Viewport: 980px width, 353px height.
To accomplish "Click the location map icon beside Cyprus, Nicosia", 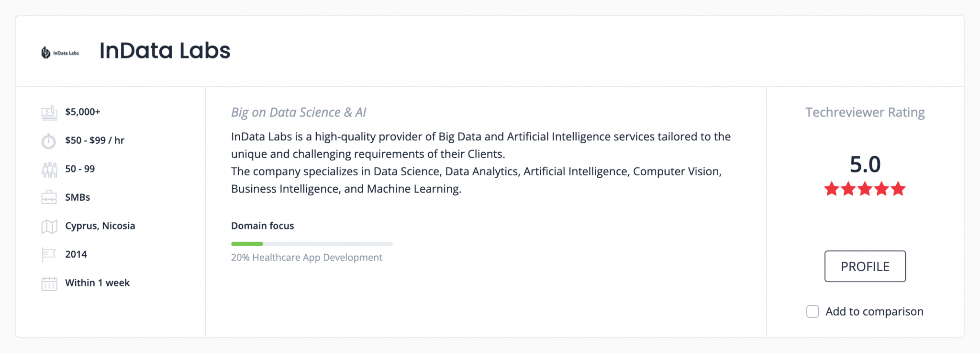I will point(48,225).
